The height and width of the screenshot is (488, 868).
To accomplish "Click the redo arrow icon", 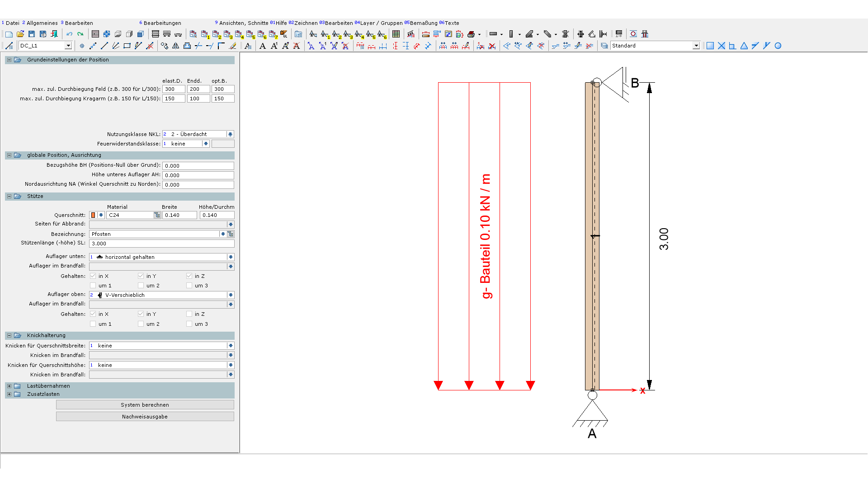I will coord(80,34).
